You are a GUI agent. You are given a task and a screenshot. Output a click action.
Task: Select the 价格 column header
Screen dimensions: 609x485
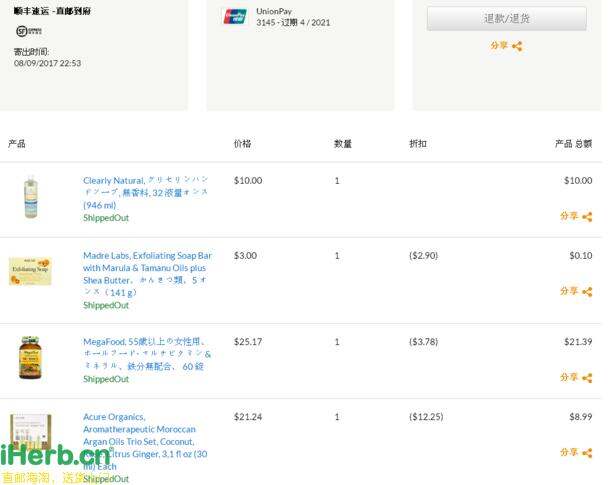point(242,144)
